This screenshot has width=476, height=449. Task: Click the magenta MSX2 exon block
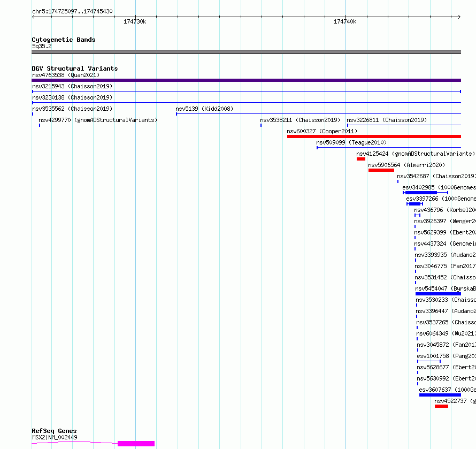point(136,444)
